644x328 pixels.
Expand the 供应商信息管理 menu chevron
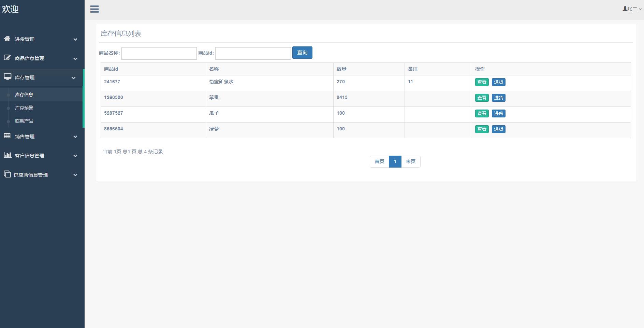click(x=75, y=175)
